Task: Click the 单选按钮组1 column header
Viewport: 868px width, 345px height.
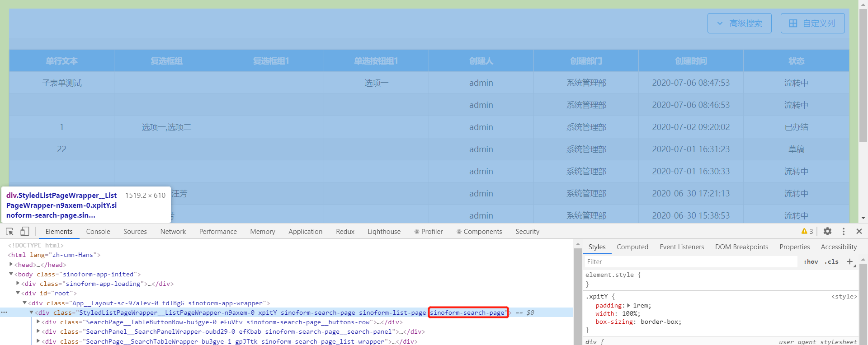Action: [x=376, y=61]
